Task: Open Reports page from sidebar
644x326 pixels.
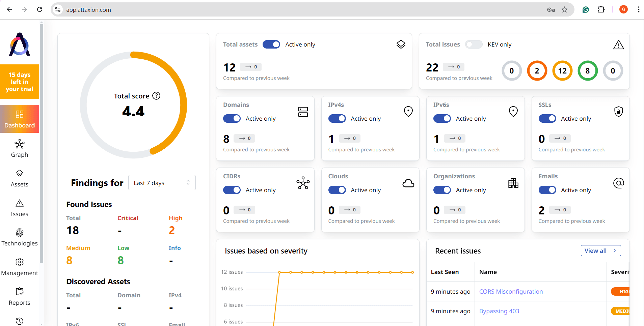Action: click(20, 296)
